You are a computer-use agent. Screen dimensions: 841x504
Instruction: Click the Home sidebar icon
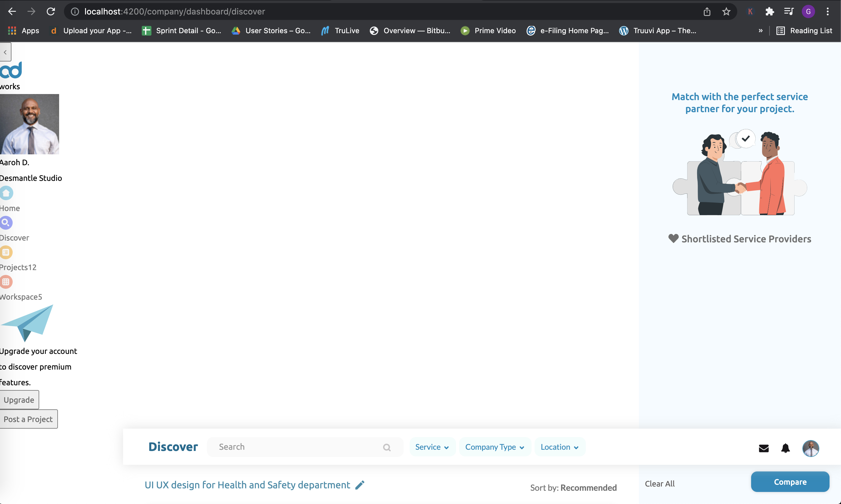[x=6, y=193]
